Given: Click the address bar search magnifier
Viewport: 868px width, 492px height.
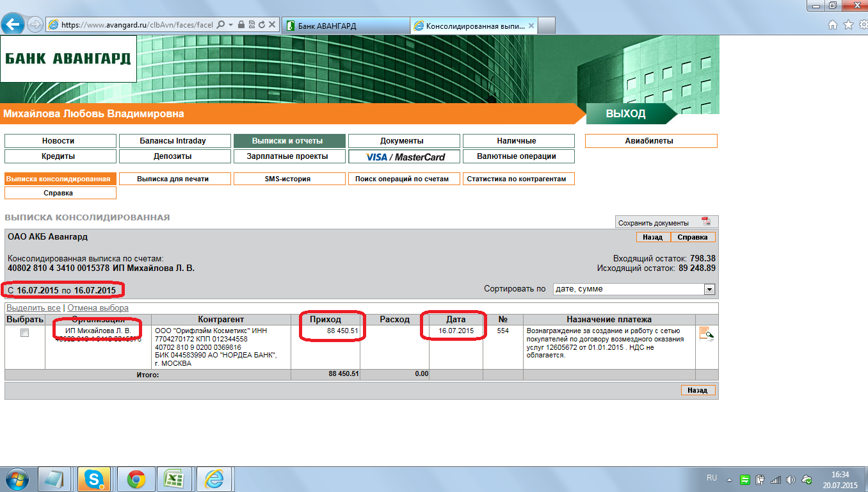Looking at the screenshot, I should coord(221,25).
